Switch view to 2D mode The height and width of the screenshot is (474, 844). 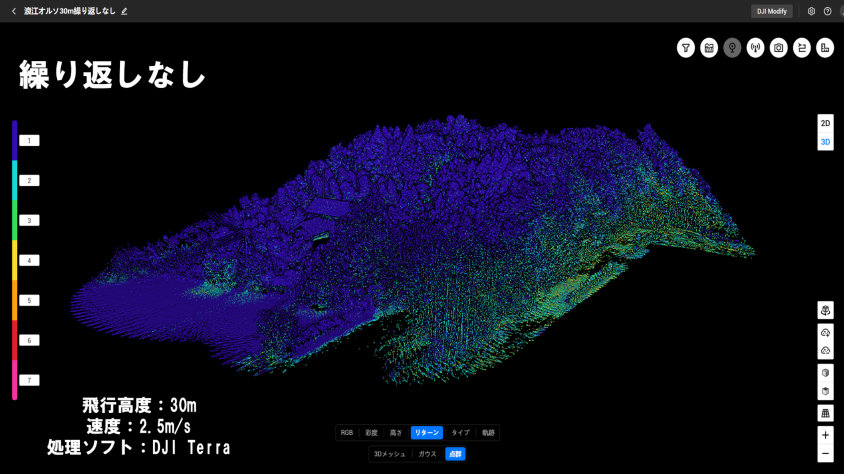tap(825, 123)
